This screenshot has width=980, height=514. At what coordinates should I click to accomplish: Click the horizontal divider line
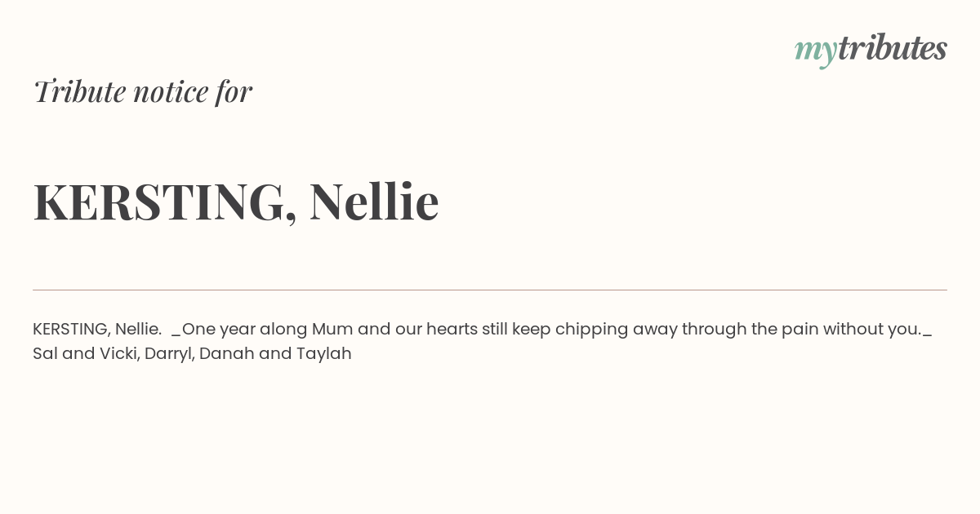tap(490, 290)
